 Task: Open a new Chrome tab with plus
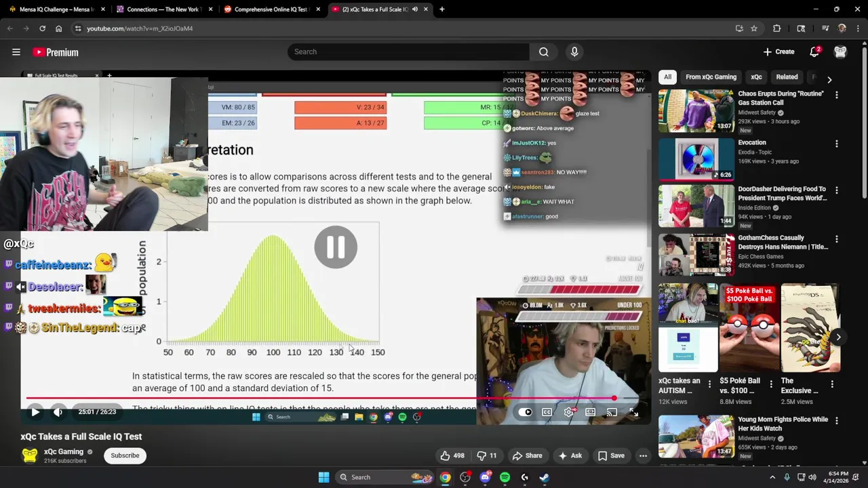pyautogui.click(x=441, y=9)
